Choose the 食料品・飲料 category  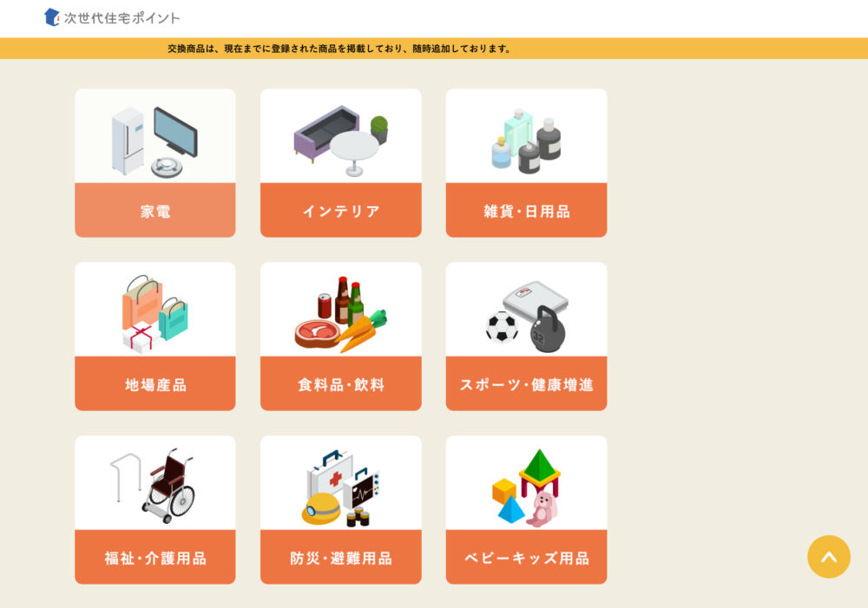click(x=341, y=383)
